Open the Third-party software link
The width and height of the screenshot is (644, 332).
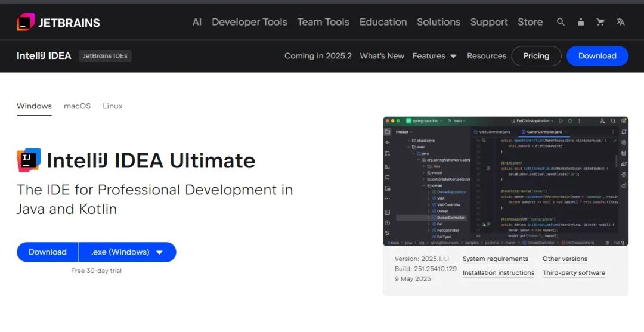pyautogui.click(x=574, y=273)
